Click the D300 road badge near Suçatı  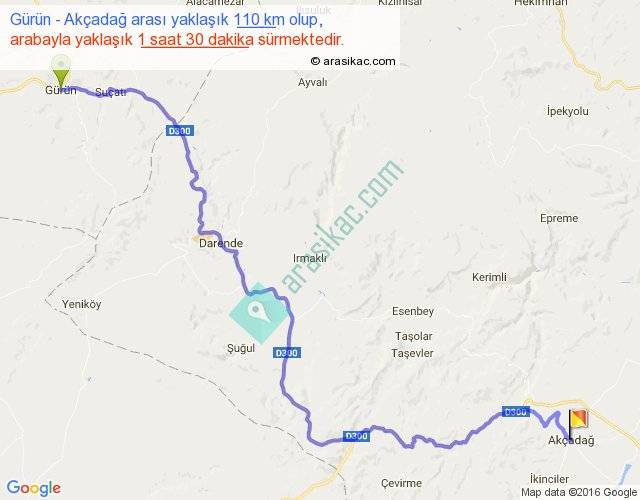[x=180, y=131]
